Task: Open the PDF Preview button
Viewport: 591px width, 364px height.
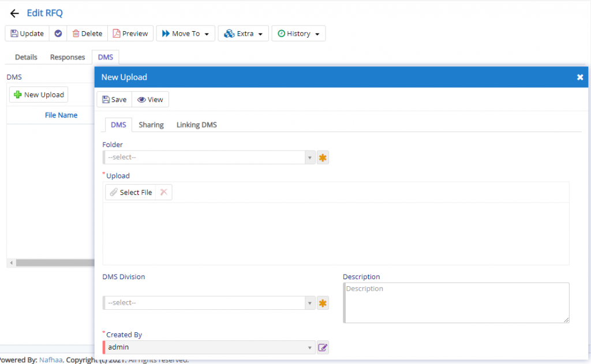Action: point(130,33)
